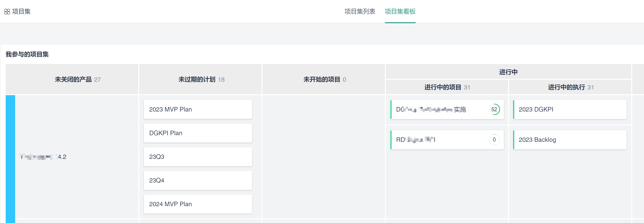The height and width of the screenshot is (223, 644).
Task: Click the 未关闭的产品 column header
Action: [73, 80]
